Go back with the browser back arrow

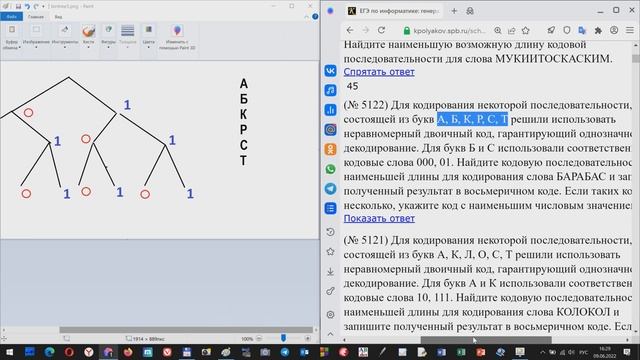350,30
